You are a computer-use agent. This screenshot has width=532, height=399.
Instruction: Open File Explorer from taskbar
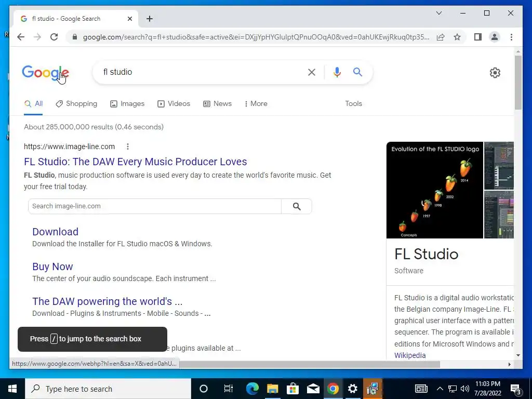[x=272, y=389]
